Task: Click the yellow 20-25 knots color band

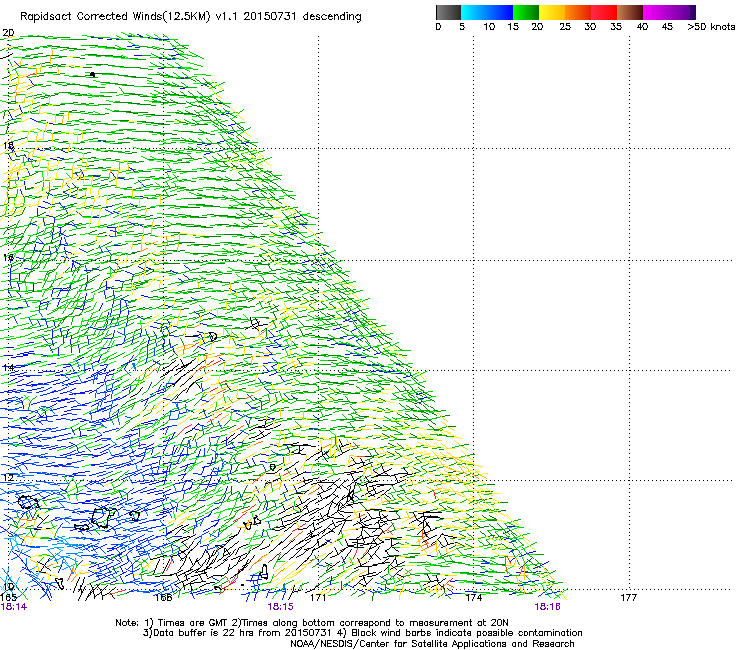Action: [552, 12]
